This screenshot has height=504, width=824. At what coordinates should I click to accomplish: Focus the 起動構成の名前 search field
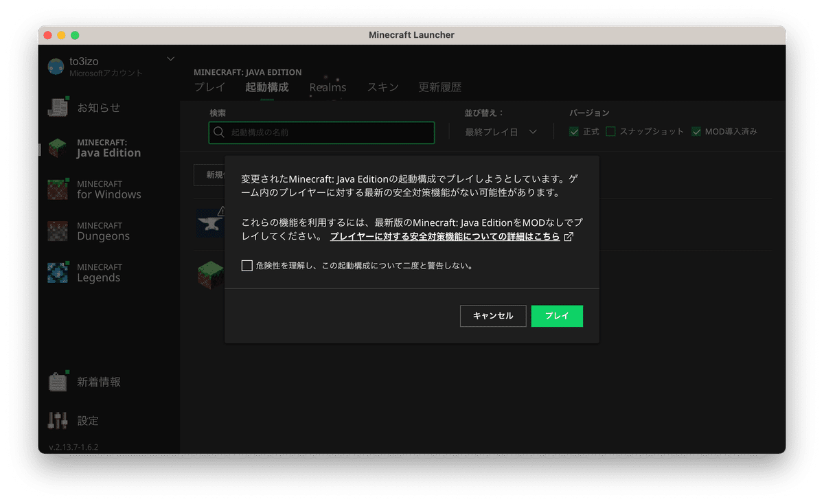(x=321, y=133)
